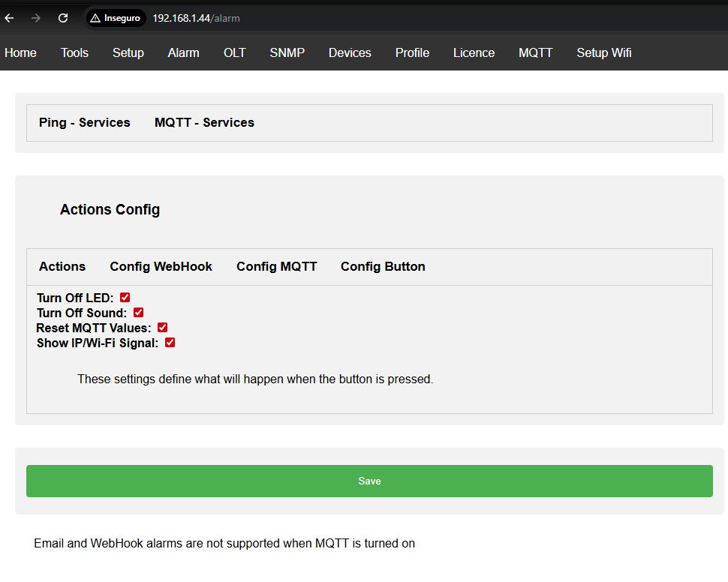Viewport: 728px width, 582px height.
Task: Switch to the Ping - Services tab
Action: coord(85,122)
